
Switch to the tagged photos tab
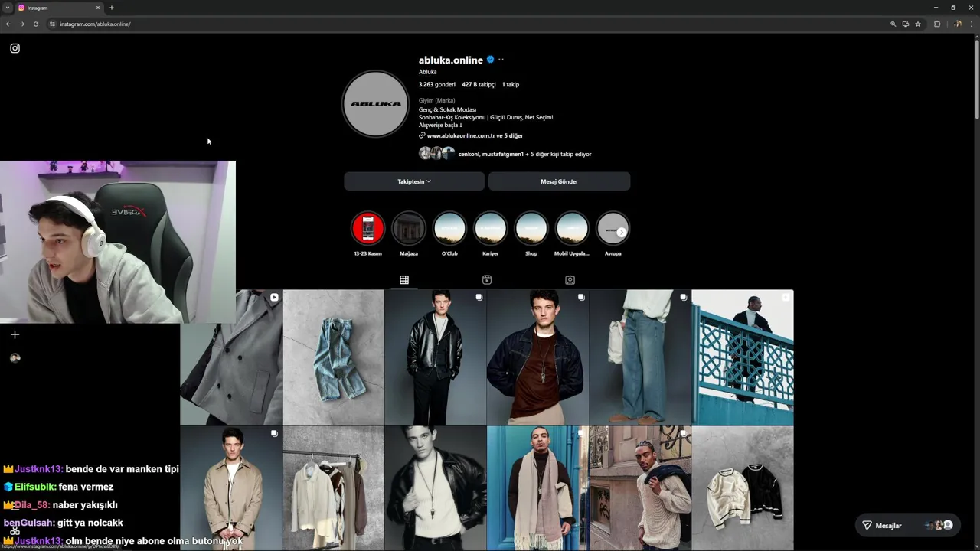(x=570, y=280)
